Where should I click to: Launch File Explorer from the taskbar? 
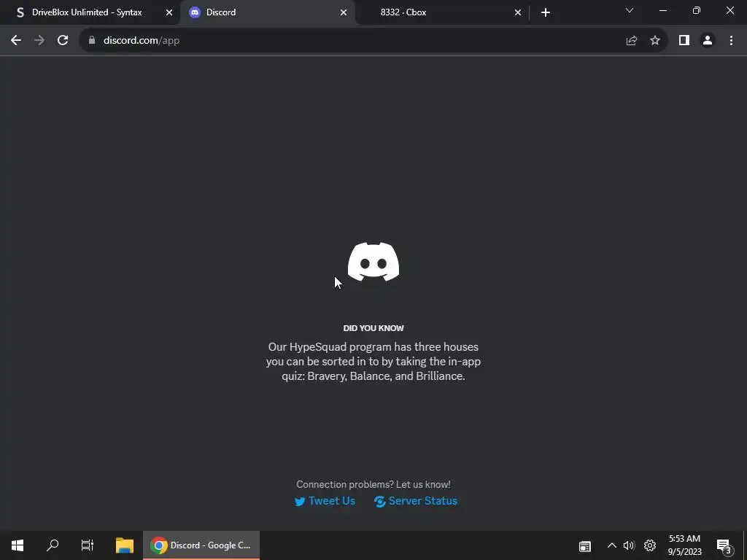point(124,545)
